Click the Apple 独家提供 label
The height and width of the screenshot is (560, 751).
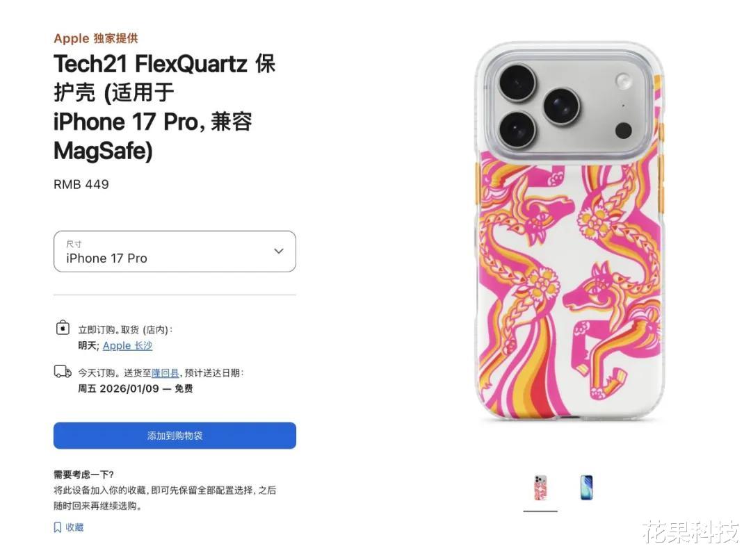pos(96,38)
